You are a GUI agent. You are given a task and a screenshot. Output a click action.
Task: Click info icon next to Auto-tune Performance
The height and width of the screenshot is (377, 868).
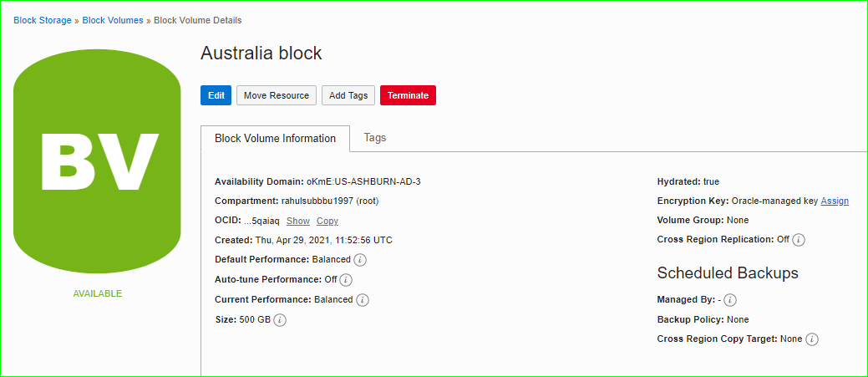coord(346,280)
